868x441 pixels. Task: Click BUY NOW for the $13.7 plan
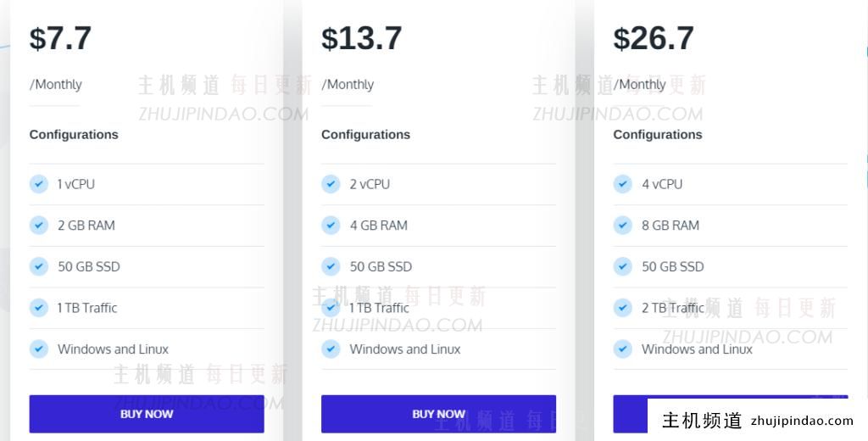click(x=438, y=414)
